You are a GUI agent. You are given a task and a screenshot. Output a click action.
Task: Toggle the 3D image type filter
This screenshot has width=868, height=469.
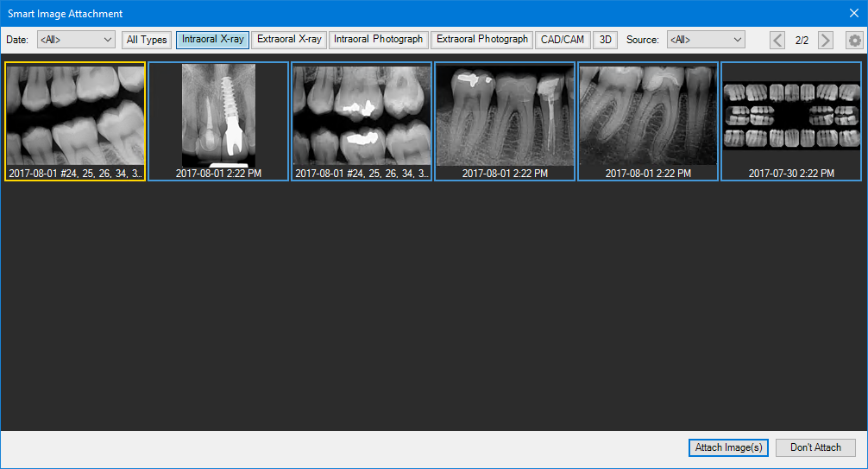coord(605,40)
